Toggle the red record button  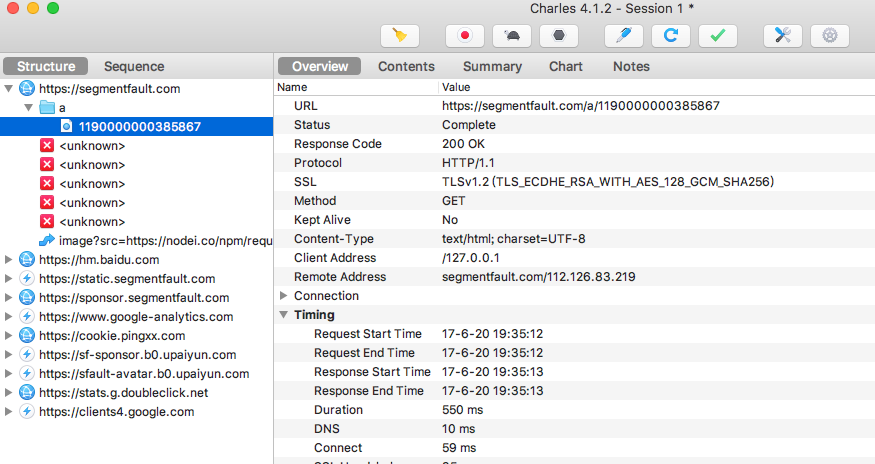coord(464,35)
